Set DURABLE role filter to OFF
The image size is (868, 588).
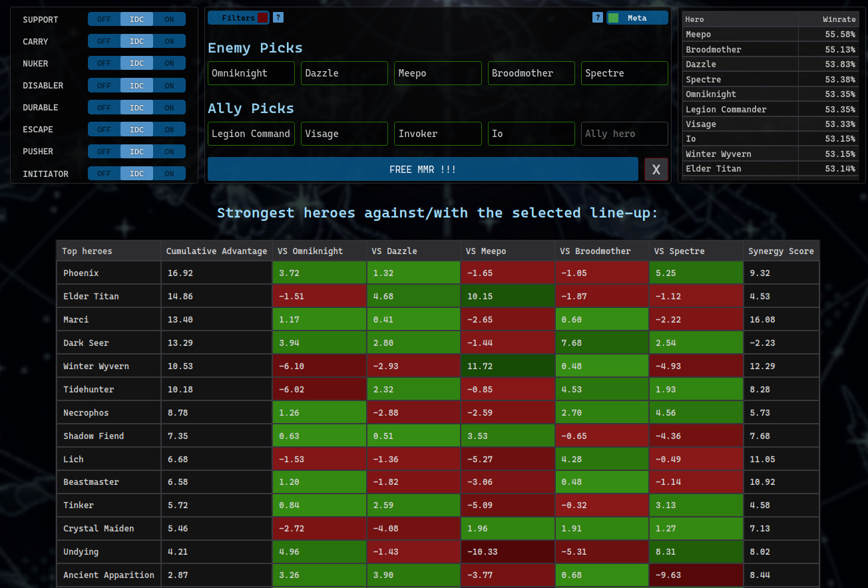(x=104, y=107)
